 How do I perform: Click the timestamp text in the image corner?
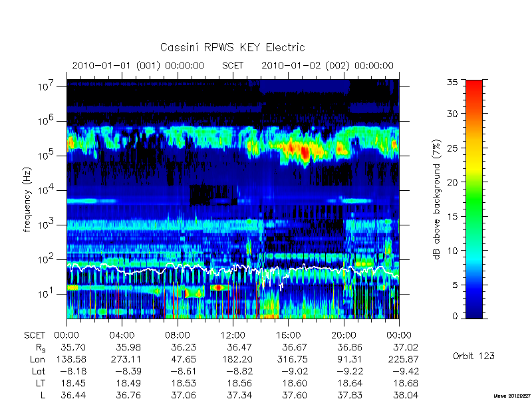512,396
